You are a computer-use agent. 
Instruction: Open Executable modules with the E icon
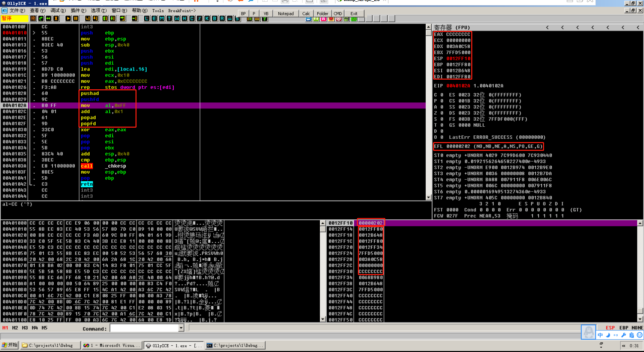[x=154, y=18]
